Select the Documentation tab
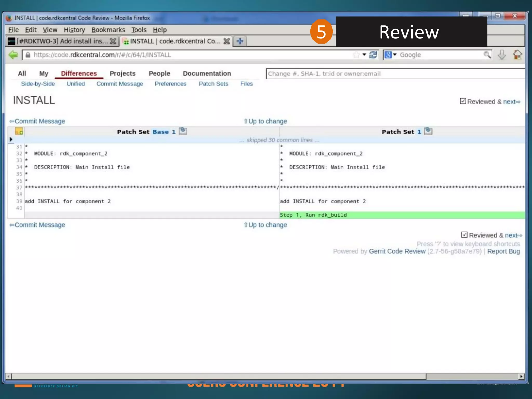Screen dimensions: 532x399 pos(207,74)
